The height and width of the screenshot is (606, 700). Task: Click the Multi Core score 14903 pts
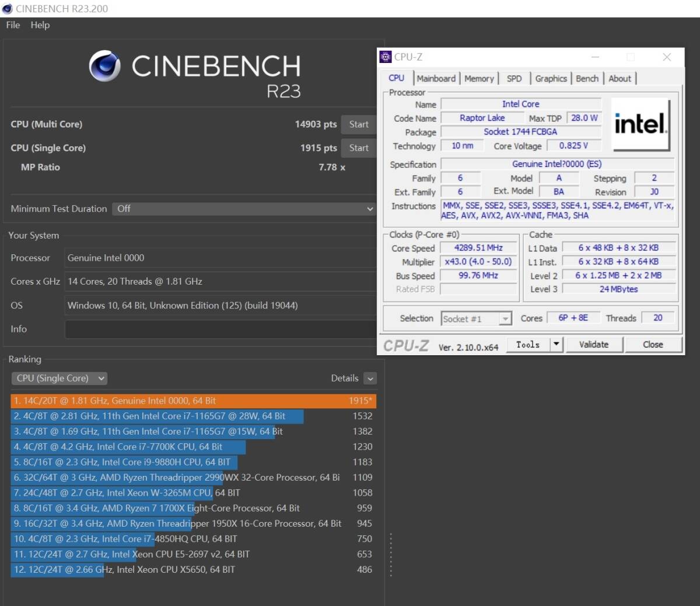coord(316,124)
